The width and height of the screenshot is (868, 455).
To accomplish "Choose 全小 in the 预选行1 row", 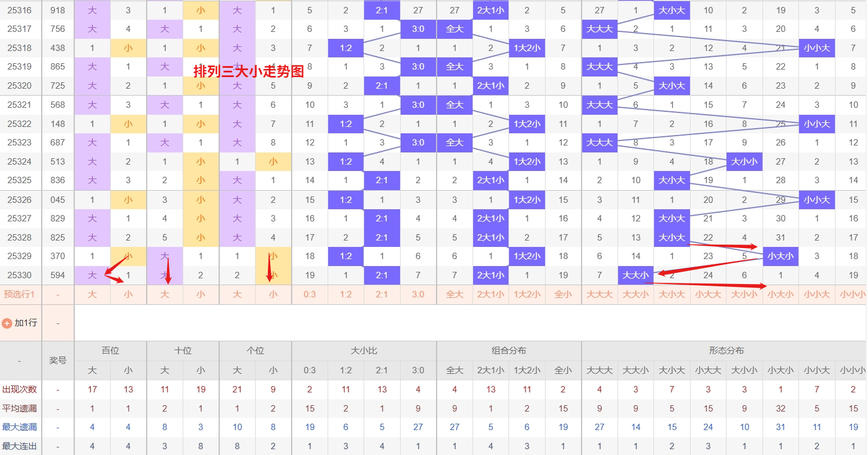I will (x=563, y=294).
